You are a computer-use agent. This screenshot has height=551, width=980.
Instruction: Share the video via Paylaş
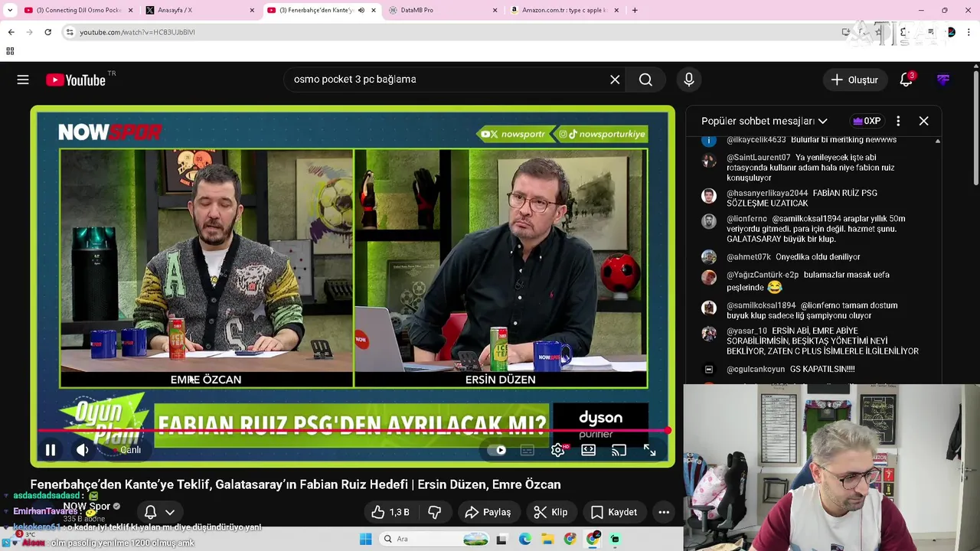[488, 512]
